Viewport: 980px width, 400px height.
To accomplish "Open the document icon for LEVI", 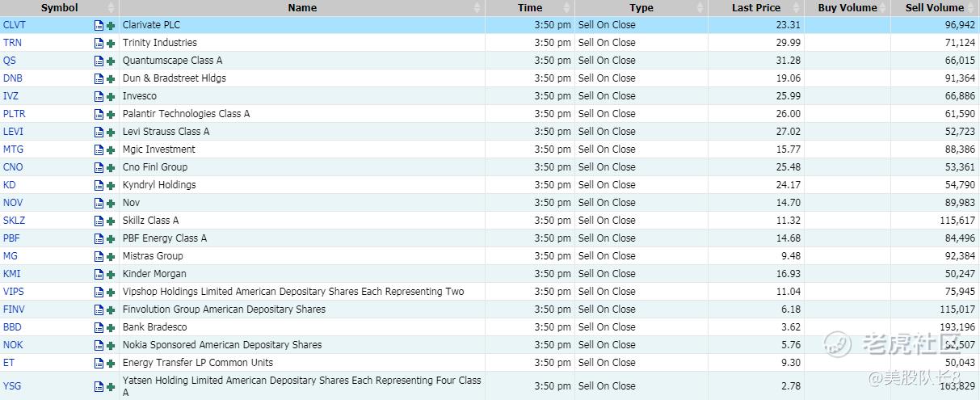I will click(x=99, y=133).
